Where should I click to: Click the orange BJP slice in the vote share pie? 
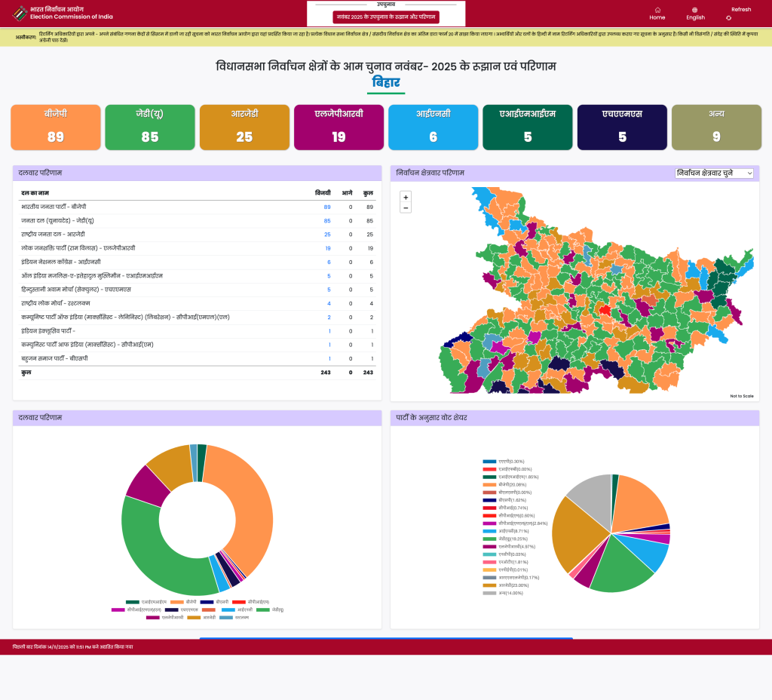click(641, 502)
